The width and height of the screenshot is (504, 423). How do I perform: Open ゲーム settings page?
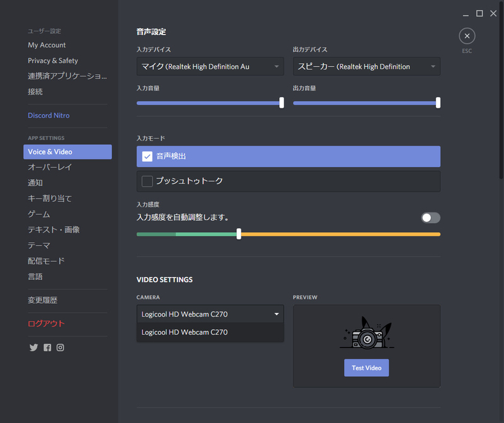[39, 214]
